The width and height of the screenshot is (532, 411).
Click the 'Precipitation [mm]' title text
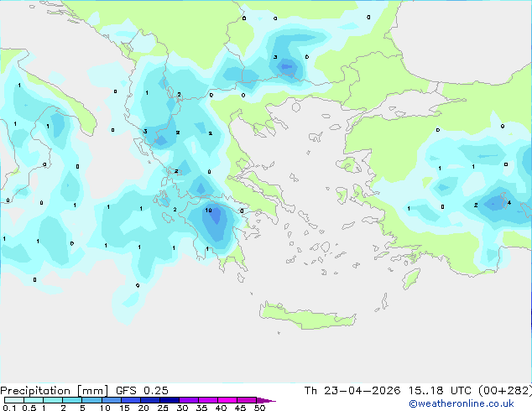pos(54,391)
